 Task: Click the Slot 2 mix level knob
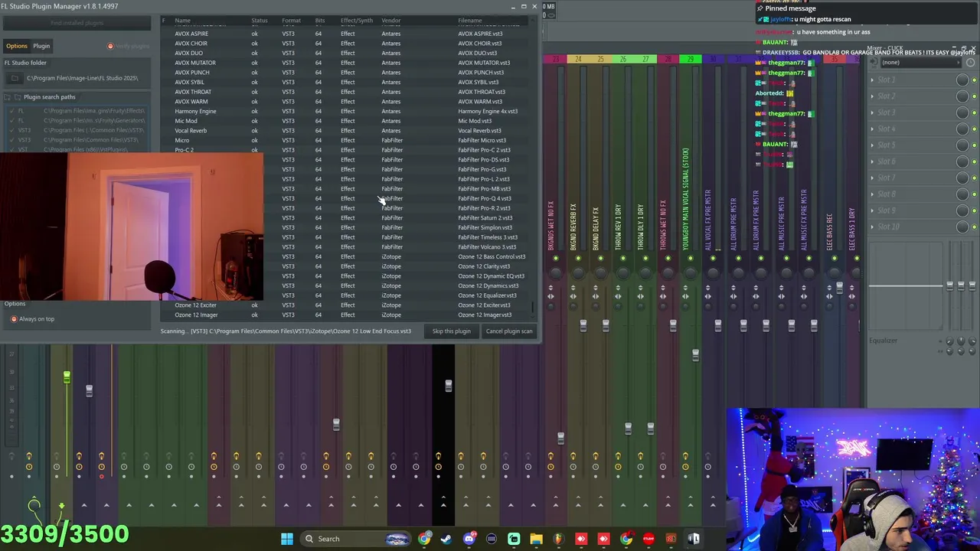pyautogui.click(x=962, y=96)
